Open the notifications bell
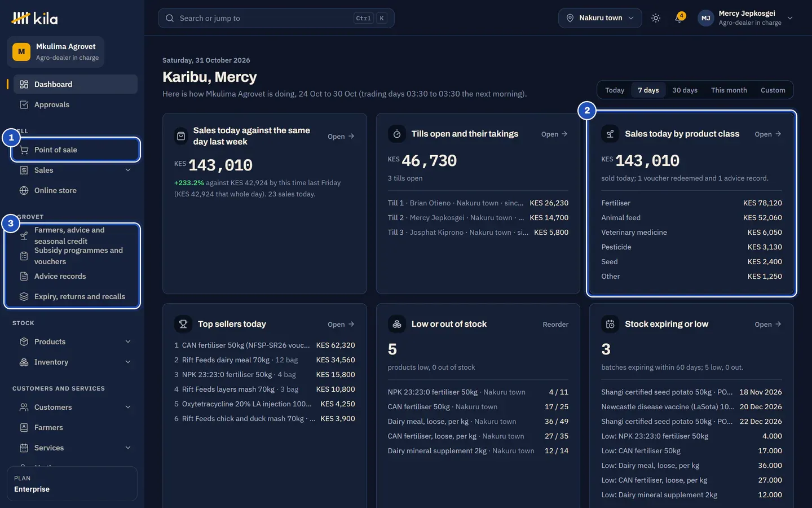Screen dimensions: 812x508 679,18
